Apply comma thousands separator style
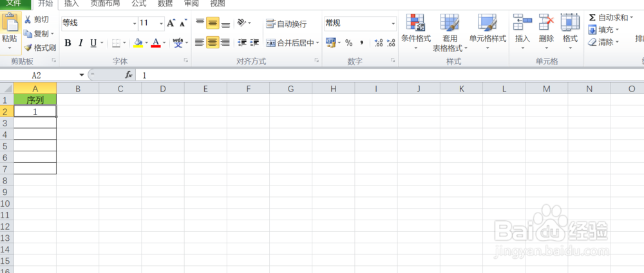The image size is (644, 273). click(x=362, y=42)
